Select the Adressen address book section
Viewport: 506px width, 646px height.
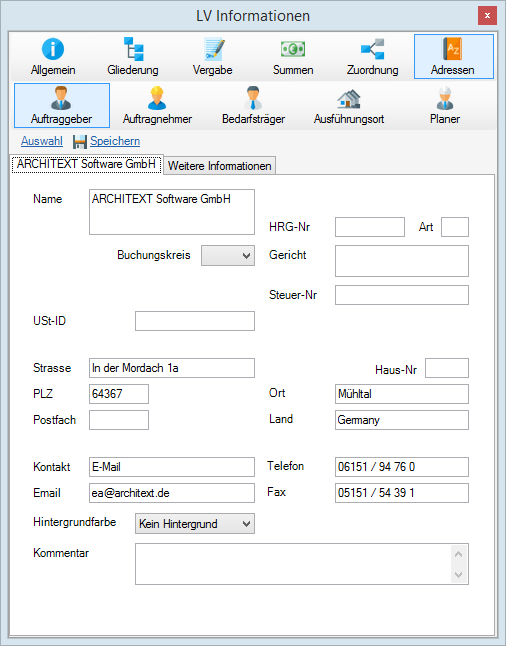tap(454, 57)
